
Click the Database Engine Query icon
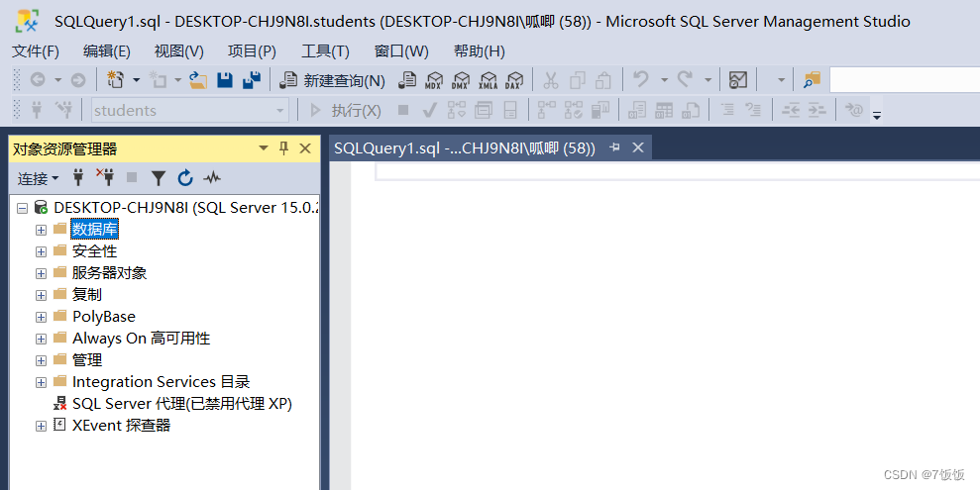(x=407, y=80)
